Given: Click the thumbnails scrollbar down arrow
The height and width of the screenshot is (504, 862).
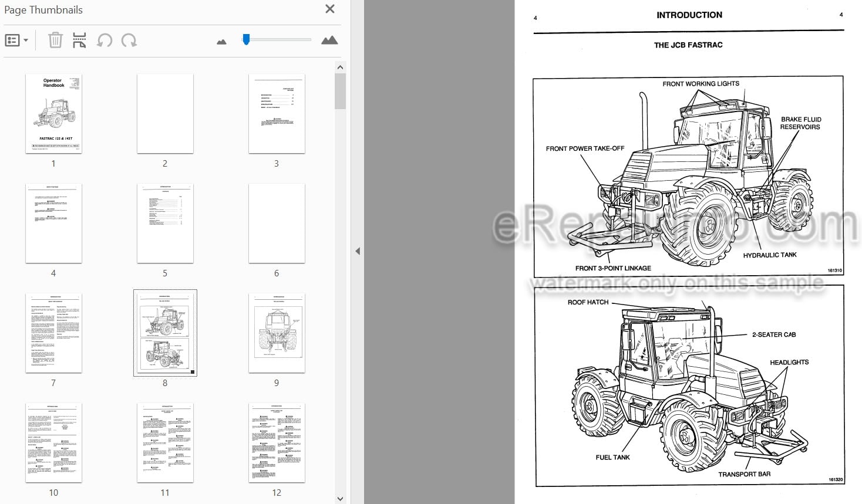Looking at the screenshot, I should tap(340, 499).
